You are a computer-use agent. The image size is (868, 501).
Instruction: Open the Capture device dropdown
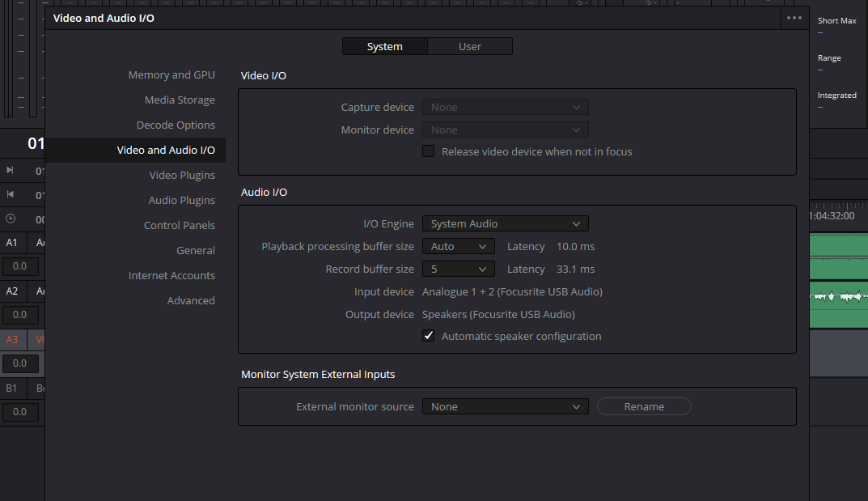point(505,107)
